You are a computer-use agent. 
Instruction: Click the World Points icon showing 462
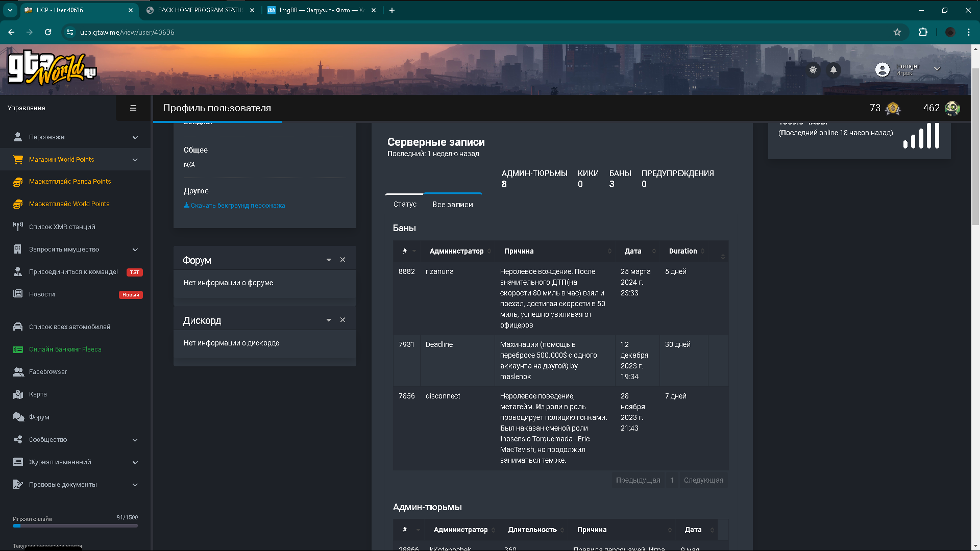(x=952, y=108)
